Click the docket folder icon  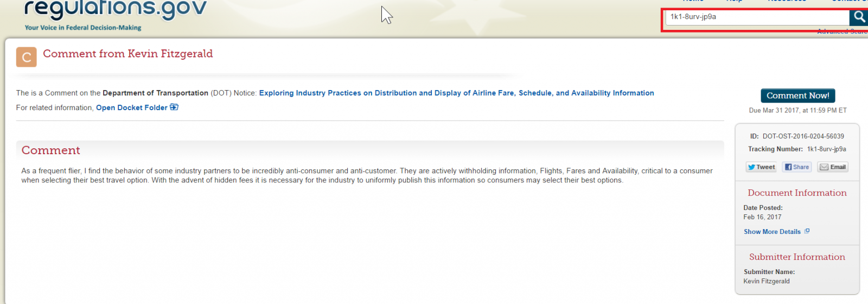174,107
